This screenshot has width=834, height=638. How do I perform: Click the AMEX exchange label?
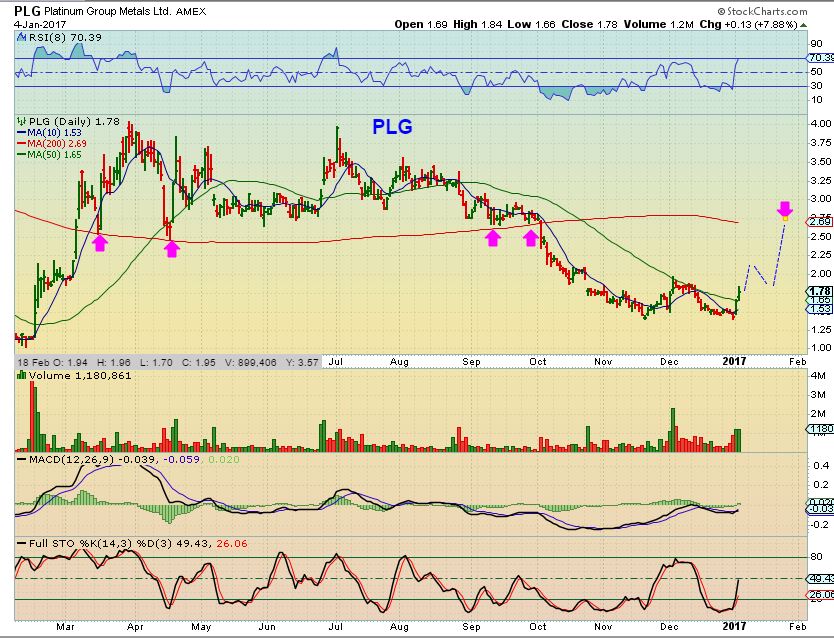190,11
